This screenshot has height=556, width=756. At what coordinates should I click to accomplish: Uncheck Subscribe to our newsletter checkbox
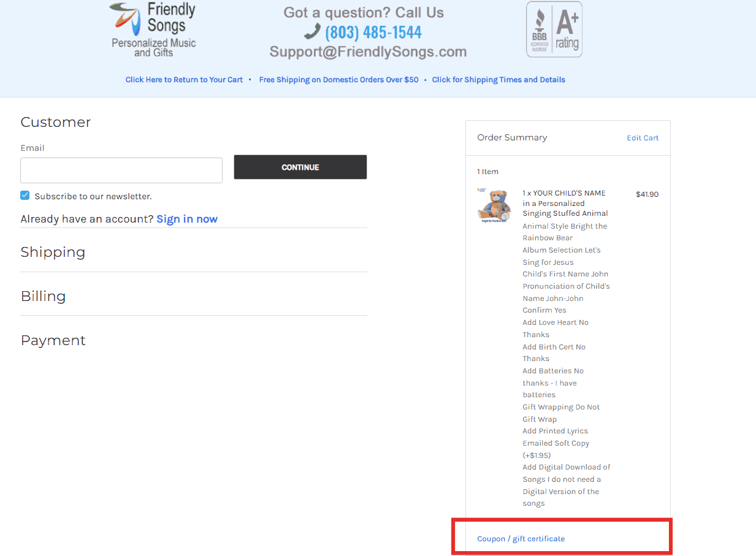point(25,196)
